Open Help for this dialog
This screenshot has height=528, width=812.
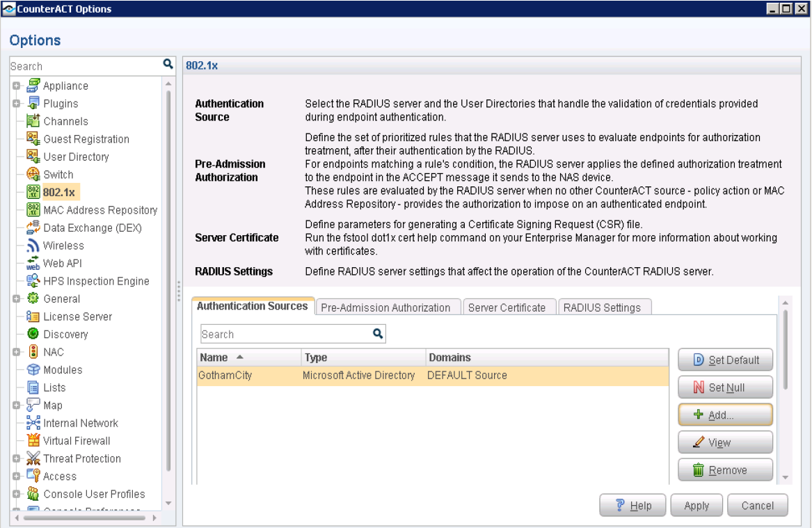click(632, 505)
